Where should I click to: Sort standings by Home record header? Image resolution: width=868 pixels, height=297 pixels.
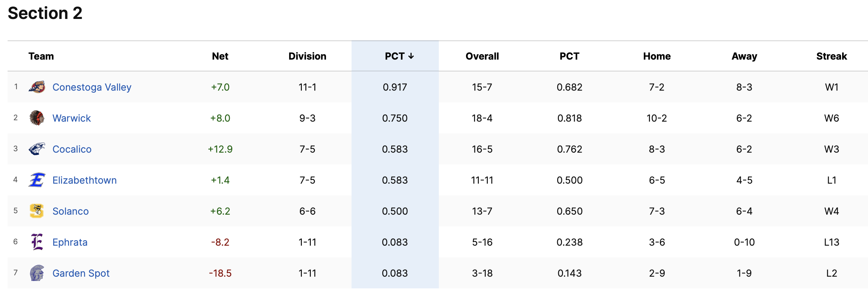point(657,56)
